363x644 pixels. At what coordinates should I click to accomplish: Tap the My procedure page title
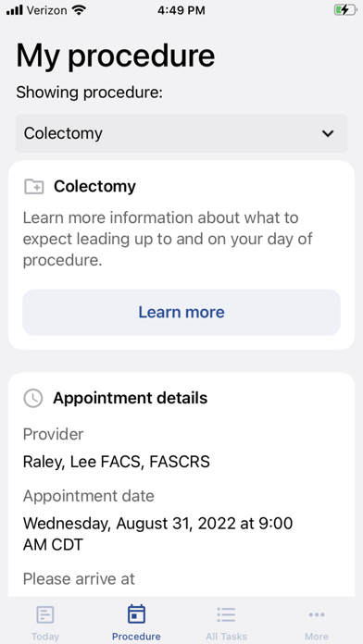tap(116, 55)
